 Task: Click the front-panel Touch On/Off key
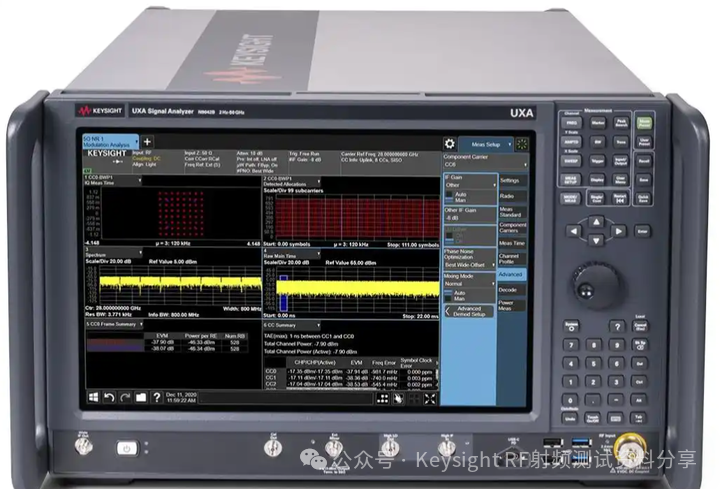593,418
